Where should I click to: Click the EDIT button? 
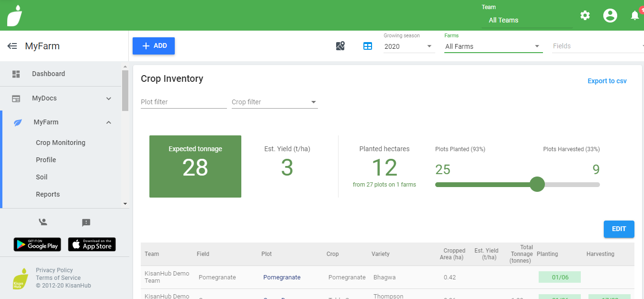[x=619, y=229]
